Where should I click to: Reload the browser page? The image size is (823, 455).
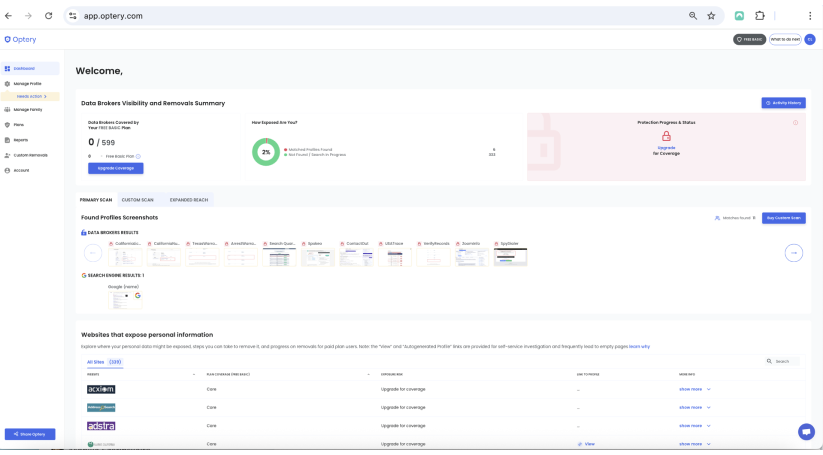coord(48,16)
